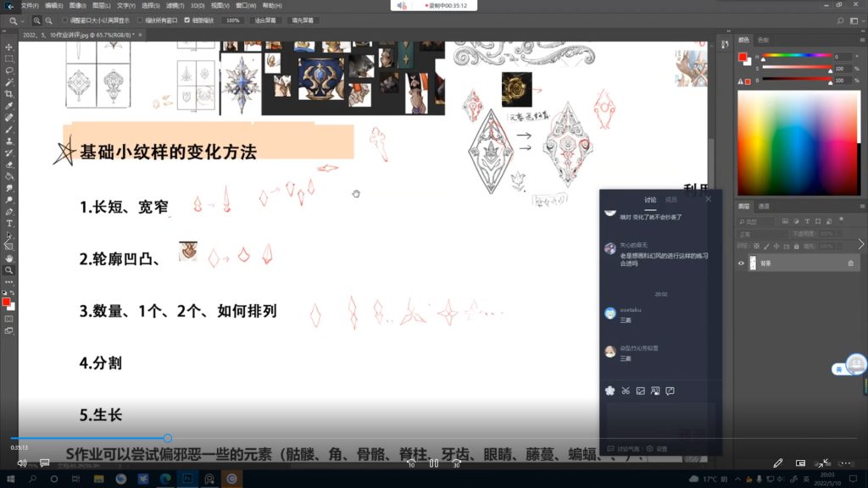Enable 调整窗口大小以满屏显示 checkbox
The height and width of the screenshot is (488, 868).
pyautogui.click(x=65, y=19)
